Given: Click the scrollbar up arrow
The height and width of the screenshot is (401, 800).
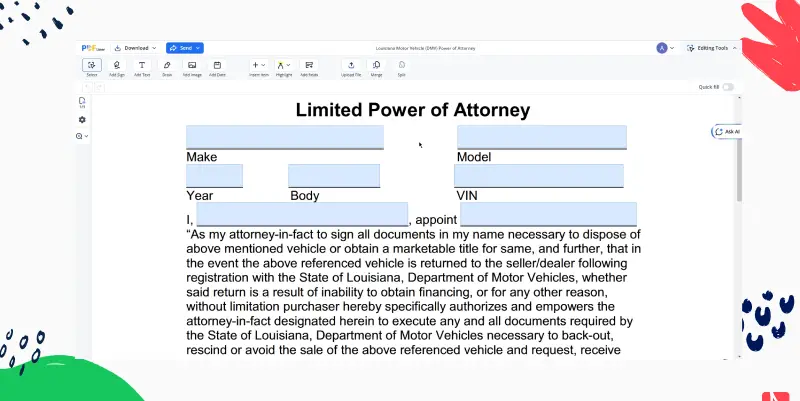Looking at the screenshot, I should (x=739, y=97).
